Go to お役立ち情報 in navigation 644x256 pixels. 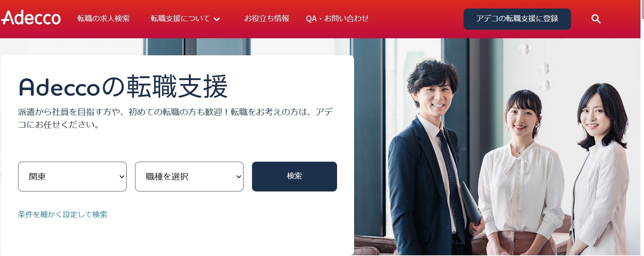tap(267, 18)
